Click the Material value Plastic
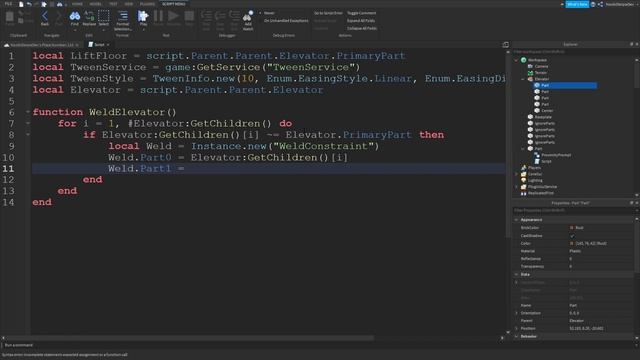This screenshot has width=640, height=360. (575, 251)
